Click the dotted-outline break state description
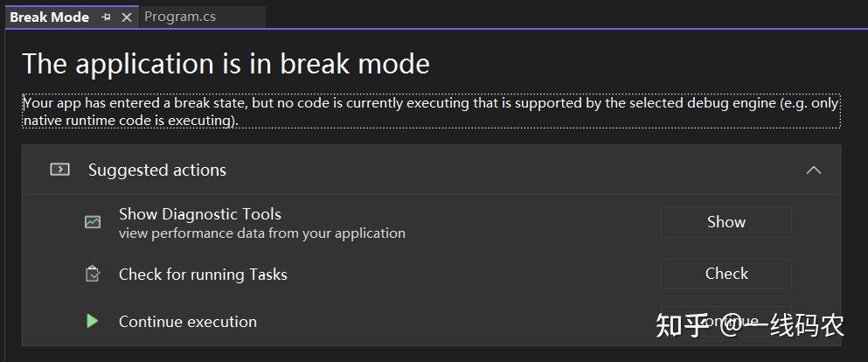This screenshot has height=362, width=868. coord(431,111)
